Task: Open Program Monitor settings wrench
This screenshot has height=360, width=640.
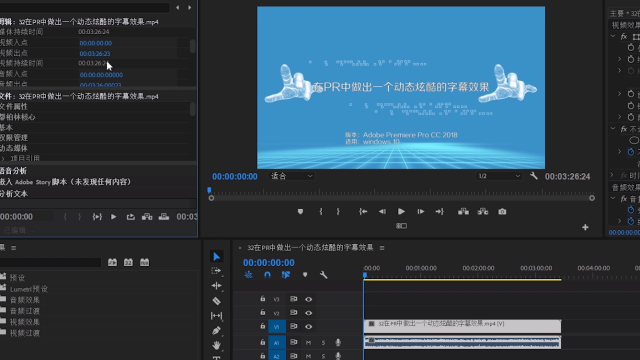Action: pyautogui.click(x=534, y=176)
